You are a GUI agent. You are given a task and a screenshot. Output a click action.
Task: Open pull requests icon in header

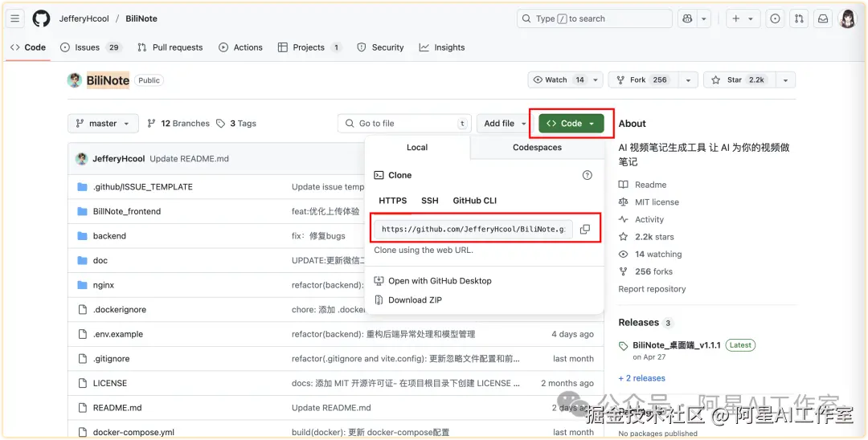(800, 18)
